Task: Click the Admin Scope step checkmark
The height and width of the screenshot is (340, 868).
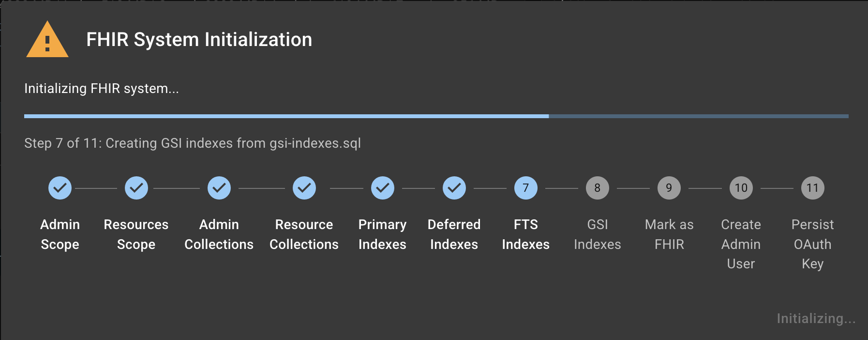Action: 60,188
